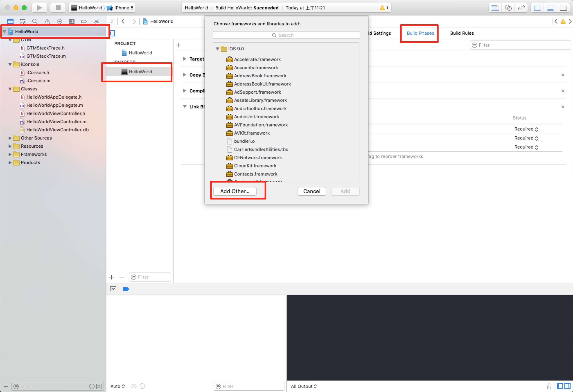This screenshot has height=392, width=573.
Task: Click the Add button in dialog
Action: coord(345,191)
